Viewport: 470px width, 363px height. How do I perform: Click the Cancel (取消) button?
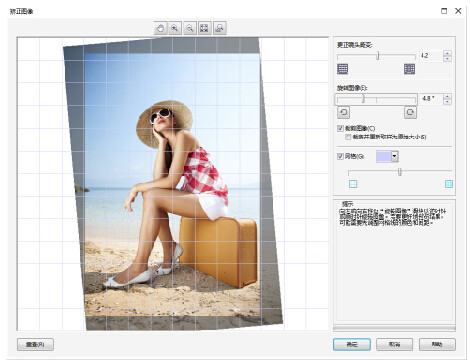[x=394, y=344]
